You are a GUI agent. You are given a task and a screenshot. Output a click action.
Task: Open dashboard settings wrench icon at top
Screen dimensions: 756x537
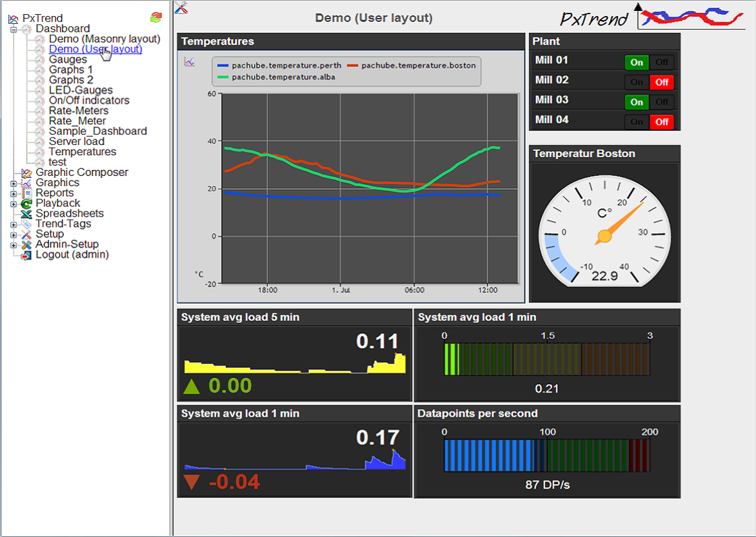point(181,8)
